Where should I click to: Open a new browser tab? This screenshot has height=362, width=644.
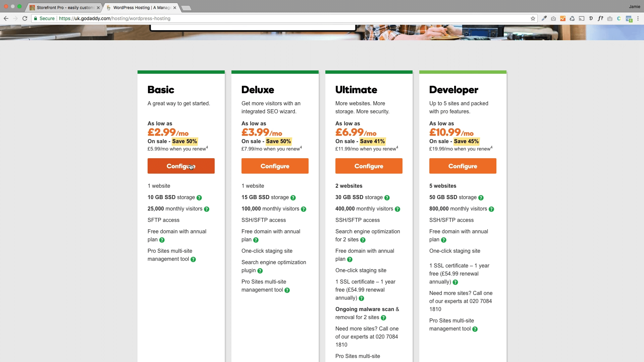click(x=186, y=8)
